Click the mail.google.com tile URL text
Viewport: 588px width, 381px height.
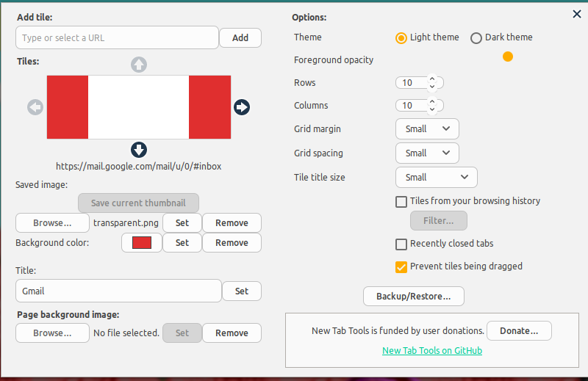[x=139, y=167]
